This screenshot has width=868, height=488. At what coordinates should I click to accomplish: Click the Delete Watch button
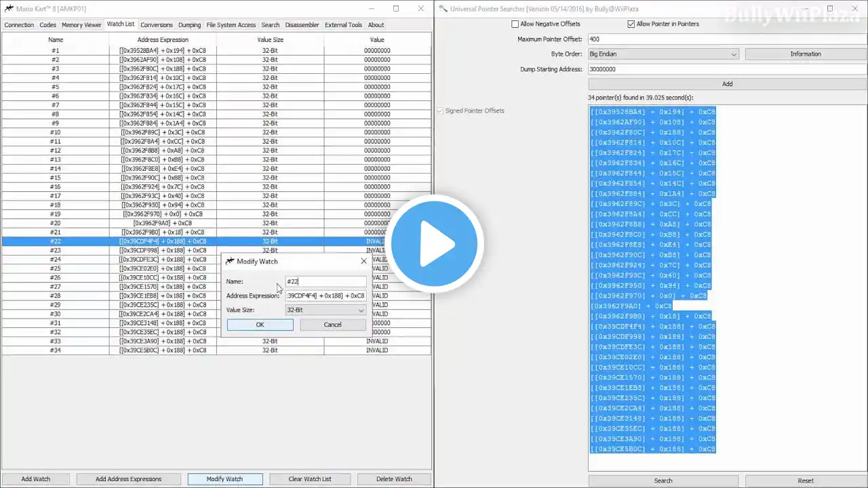tap(394, 479)
